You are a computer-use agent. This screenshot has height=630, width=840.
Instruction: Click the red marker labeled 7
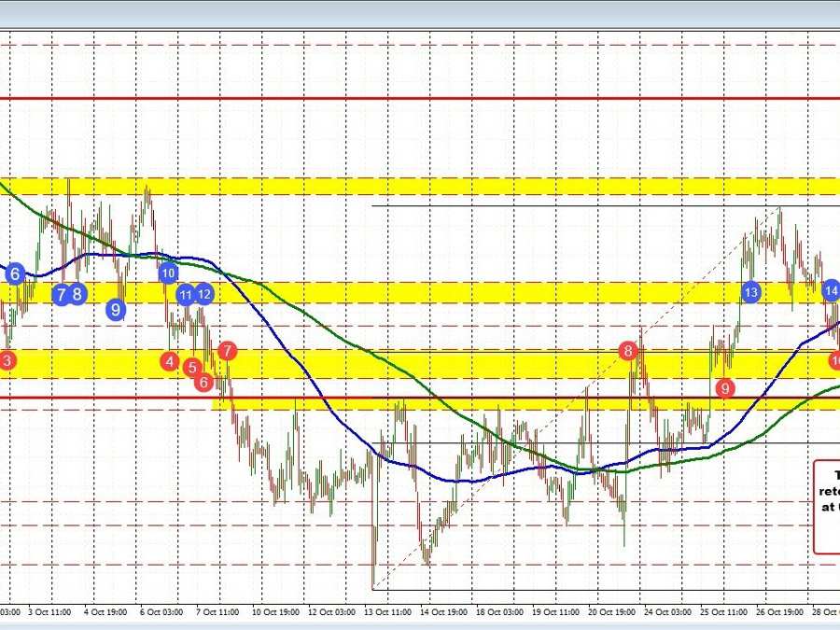pyautogui.click(x=227, y=351)
